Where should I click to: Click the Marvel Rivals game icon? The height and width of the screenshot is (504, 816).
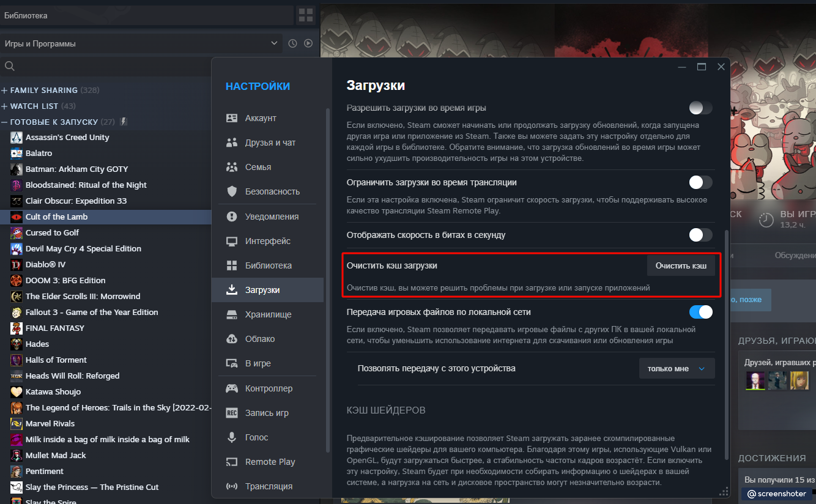pos(17,424)
